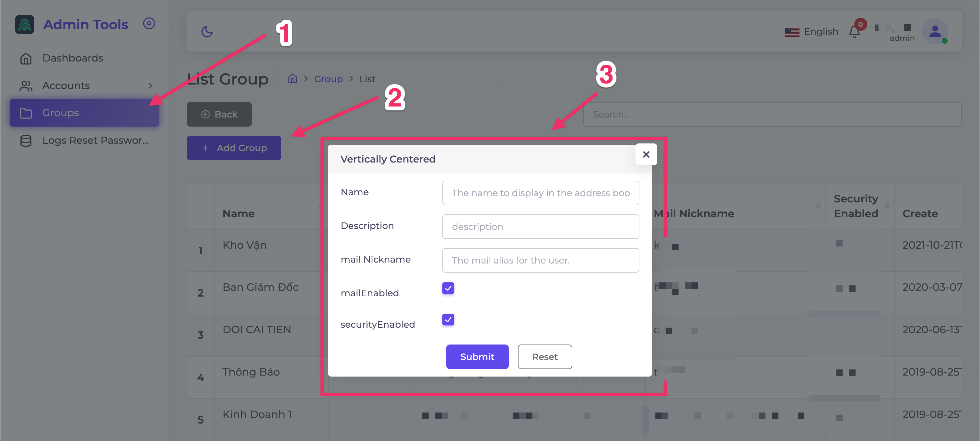Sort by Security Enabled column arrows
The width and height of the screenshot is (980, 441).
pos(887,206)
